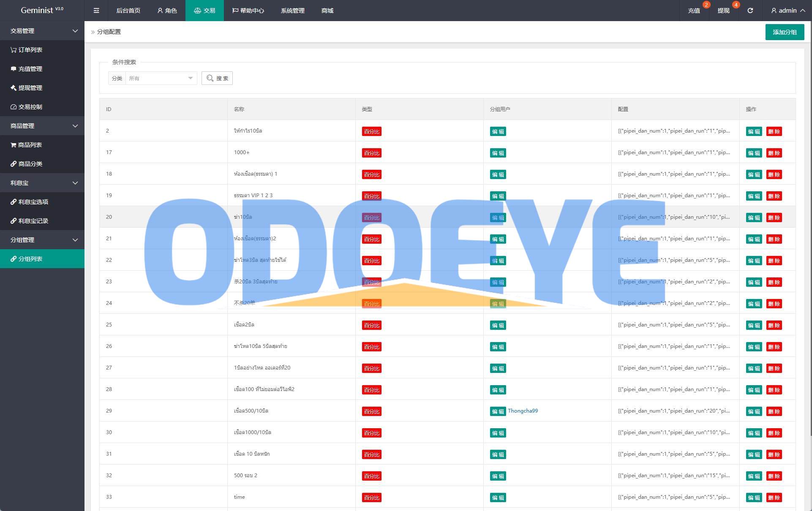
Task: Open 充值管理 sidebar item
Action: 30,69
